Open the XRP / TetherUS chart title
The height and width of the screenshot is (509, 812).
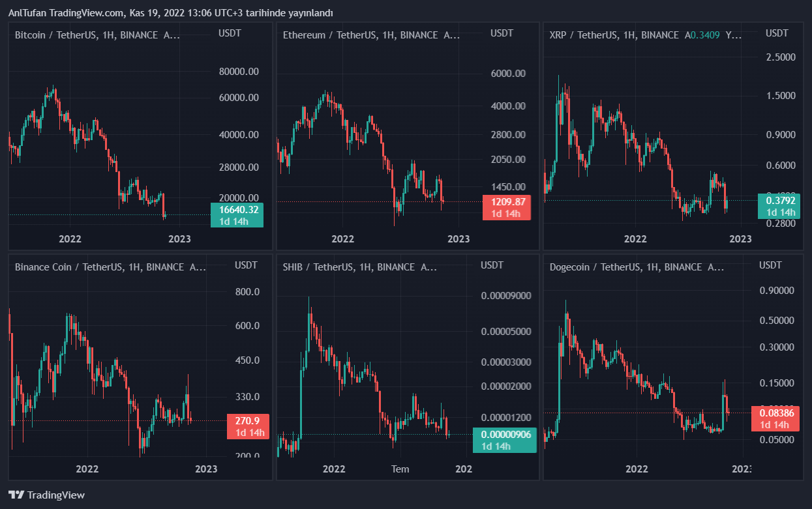pos(619,35)
